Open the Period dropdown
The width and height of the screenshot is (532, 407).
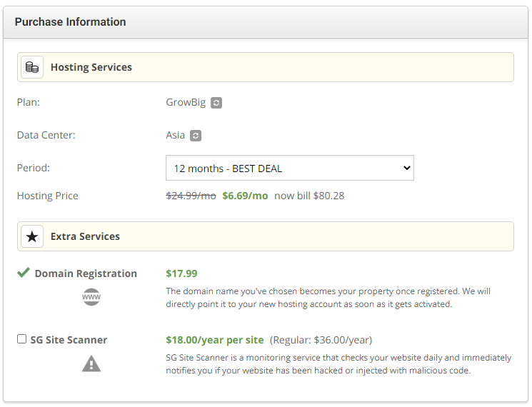(289, 169)
